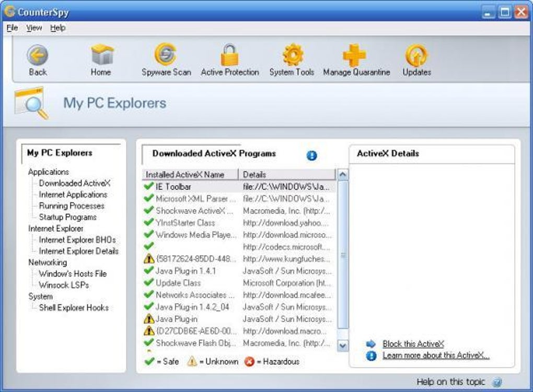Image resolution: width=533 pixels, height=392 pixels.
Task: Minimize the CounterSpy window
Action: [x=488, y=12]
